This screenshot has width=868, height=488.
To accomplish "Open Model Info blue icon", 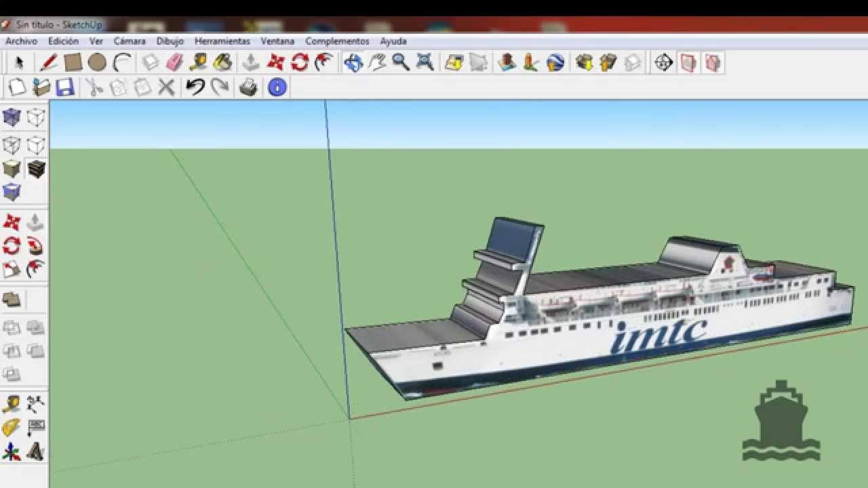I will coord(277,87).
